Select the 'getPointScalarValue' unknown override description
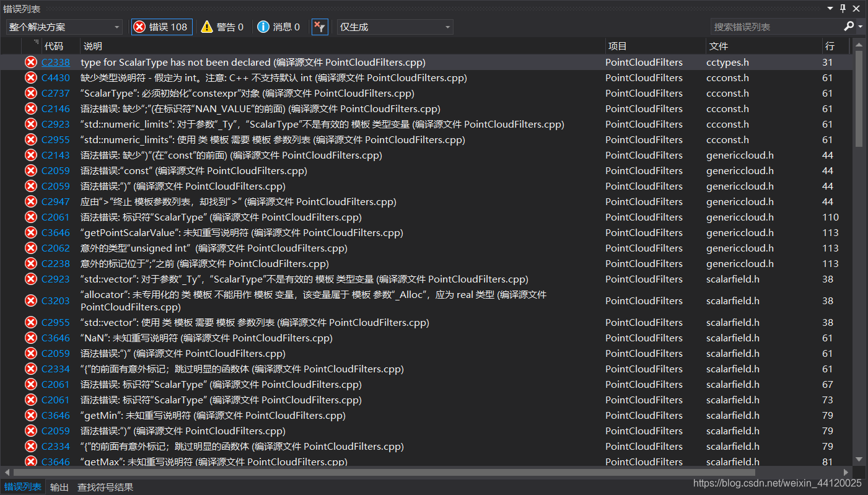This screenshot has height=495, width=868. point(242,232)
